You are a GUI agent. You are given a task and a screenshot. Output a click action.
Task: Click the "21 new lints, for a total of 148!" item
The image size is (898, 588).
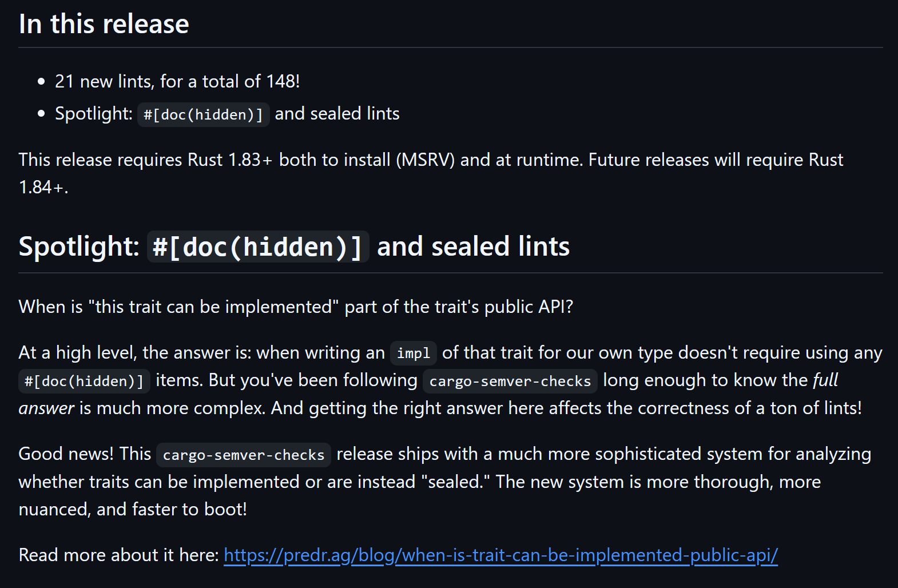coord(177,81)
